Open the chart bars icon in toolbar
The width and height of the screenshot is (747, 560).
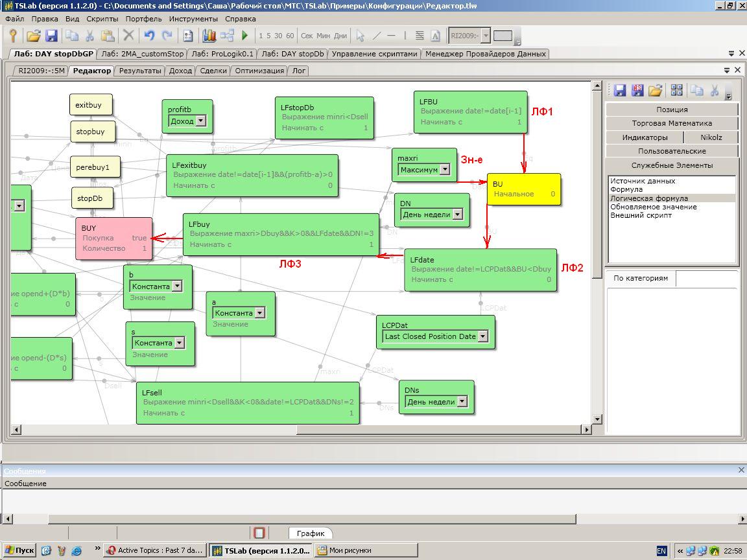pyautogui.click(x=209, y=36)
